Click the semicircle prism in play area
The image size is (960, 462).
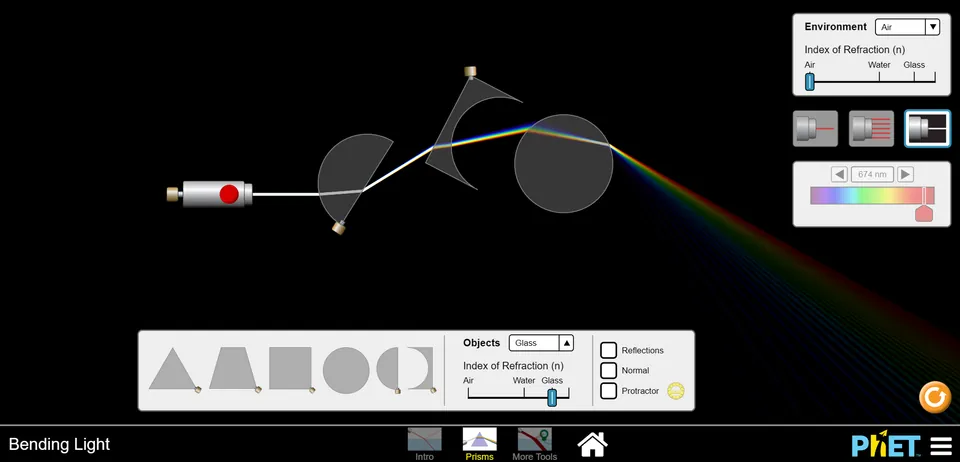click(x=349, y=174)
